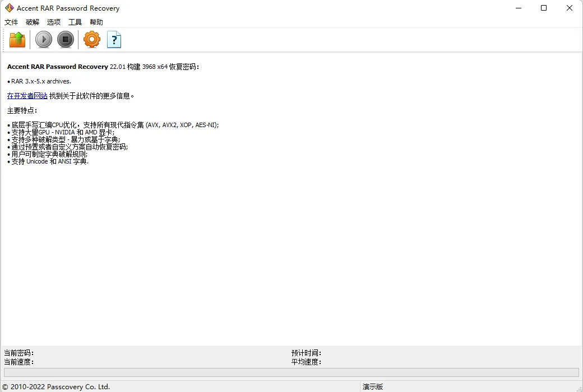Open file with orange folder icon
Viewport: 583px width, 392px height.
tap(17, 40)
